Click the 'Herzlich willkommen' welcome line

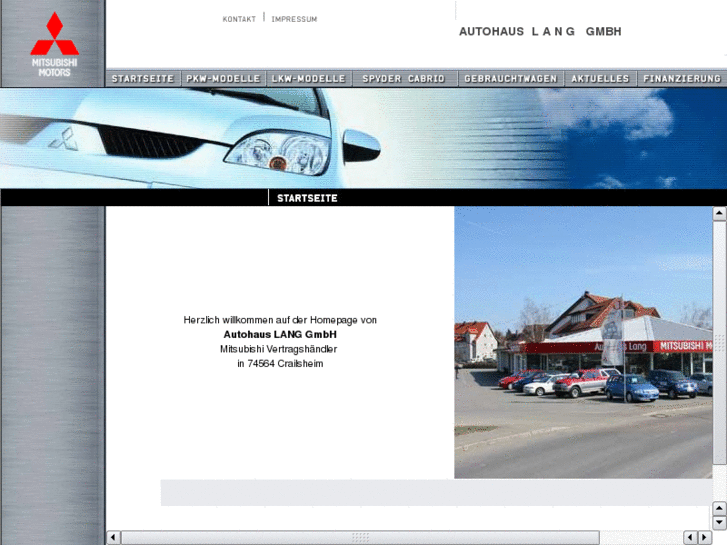[280, 320]
